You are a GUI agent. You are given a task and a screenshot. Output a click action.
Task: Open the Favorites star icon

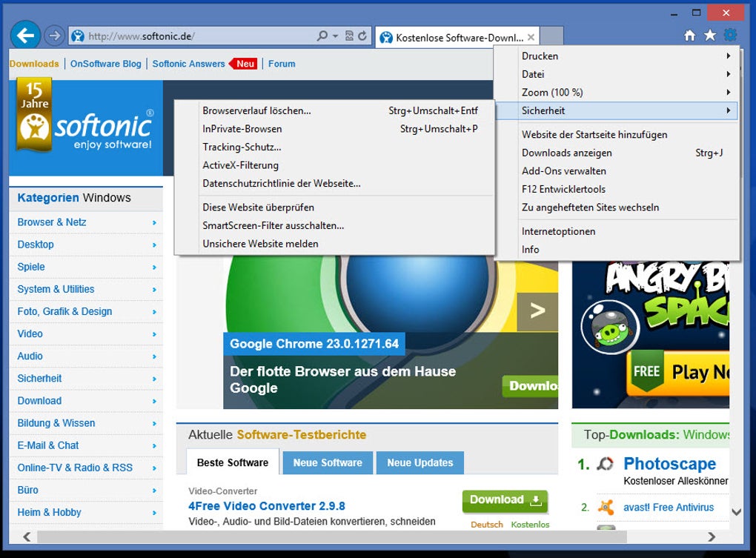click(x=710, y=35)
